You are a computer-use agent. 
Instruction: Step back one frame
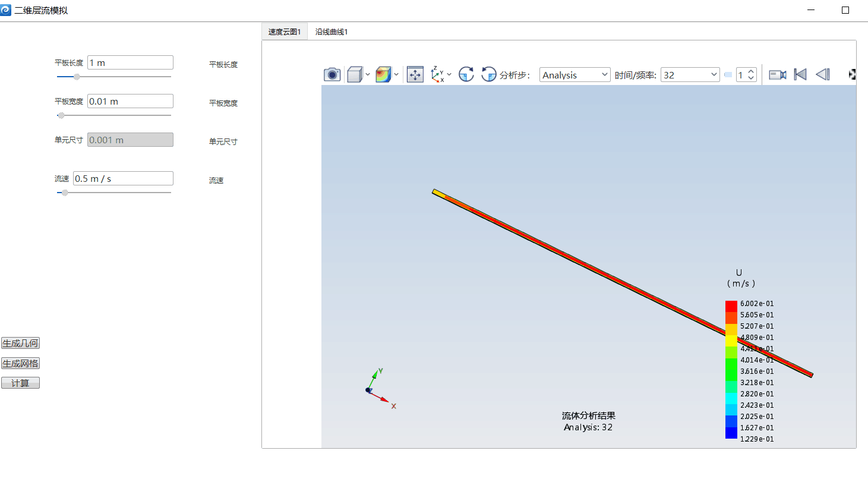[x=823, y=74]
